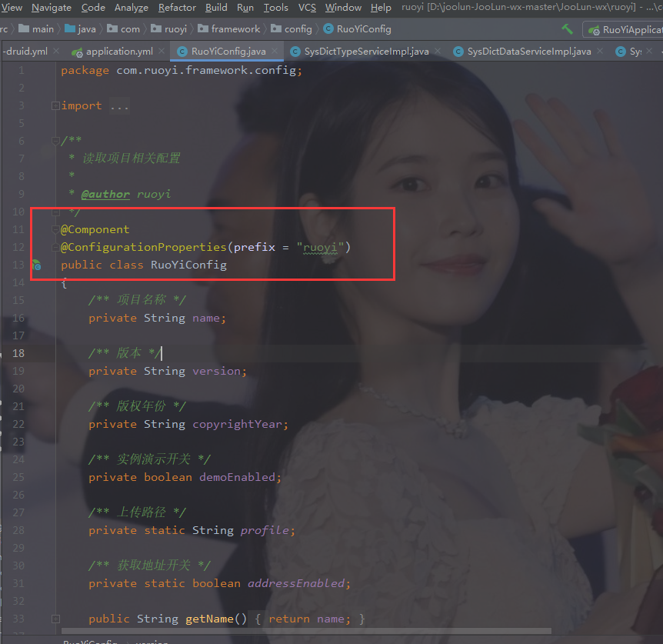Click line number 25 in gutter
The width and height of the screenshot is (663, 644).
(x=18, y=477)
